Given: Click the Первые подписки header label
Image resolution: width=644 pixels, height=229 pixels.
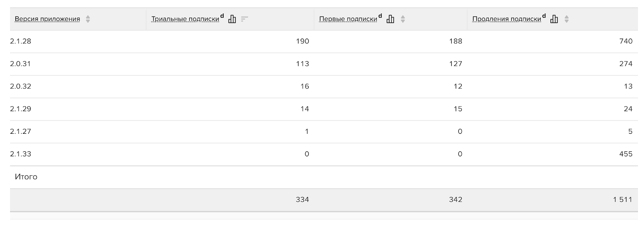Looking at the screenshot, I should (348, 19).
